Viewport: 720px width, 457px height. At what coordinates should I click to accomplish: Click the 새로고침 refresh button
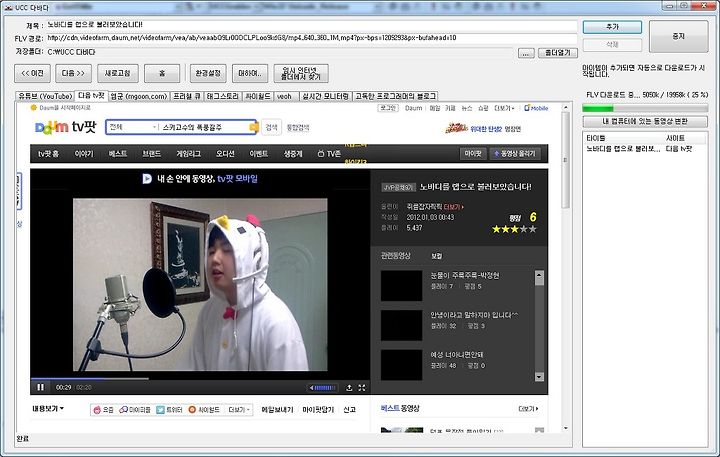[118, 73]
